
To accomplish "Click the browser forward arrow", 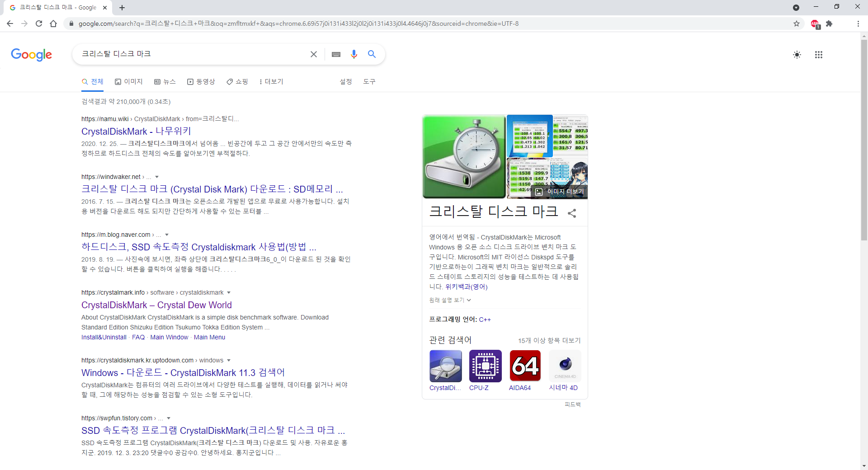I will coord(24,23).
